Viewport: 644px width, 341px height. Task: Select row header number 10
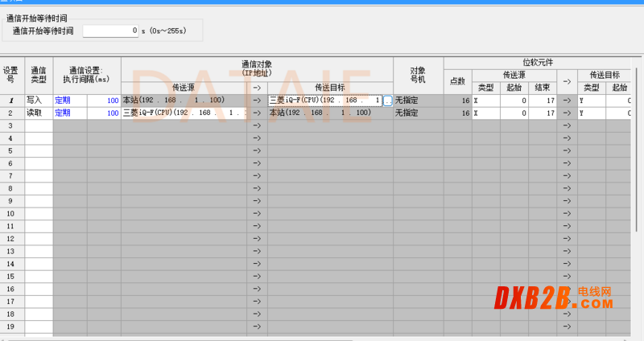(12, 213)
